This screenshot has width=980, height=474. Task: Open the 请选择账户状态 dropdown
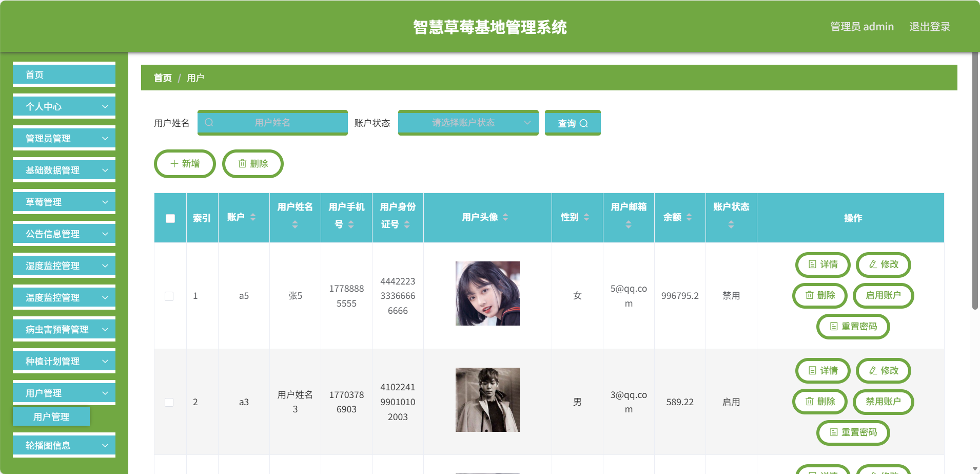[468, 123]
